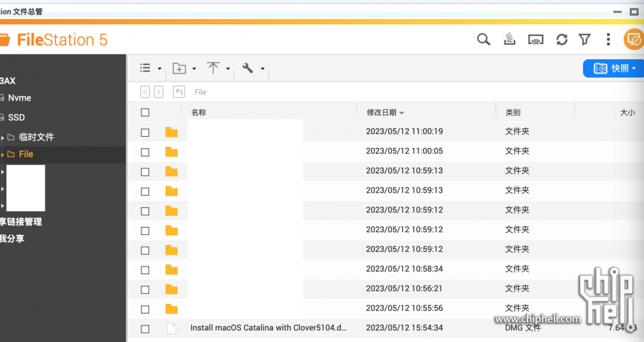Viewport: 644px width, 342px height.
Task: Tick the select-all checkbox in header
Action: (145, 112)
